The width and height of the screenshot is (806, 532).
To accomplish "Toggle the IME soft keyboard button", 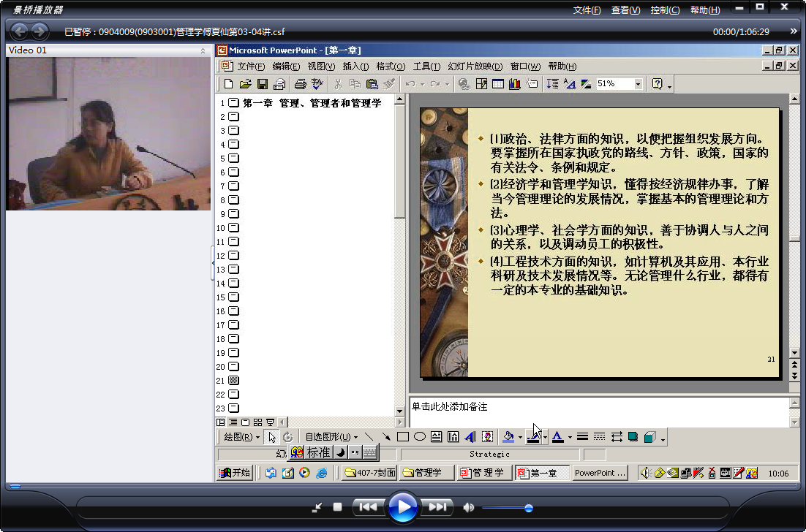I will [x=369, y=452].
